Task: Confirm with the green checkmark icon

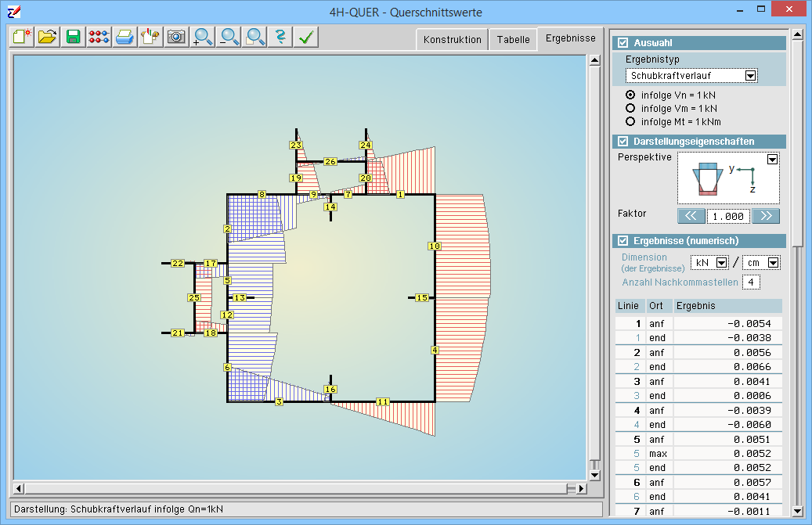Action: [x=306, y=37]
